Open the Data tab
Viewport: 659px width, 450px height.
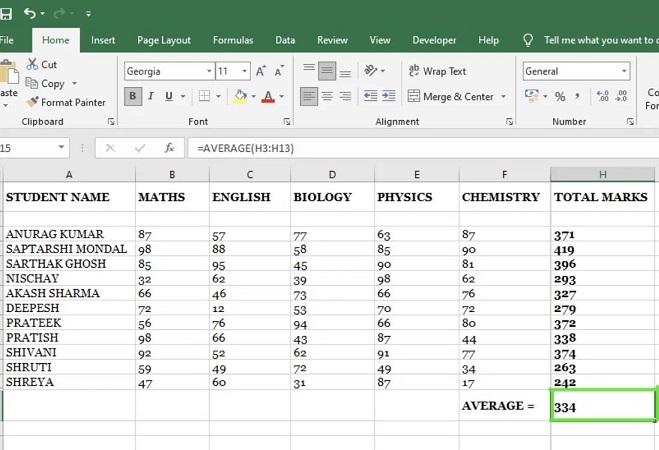click(x=285, y=40)
